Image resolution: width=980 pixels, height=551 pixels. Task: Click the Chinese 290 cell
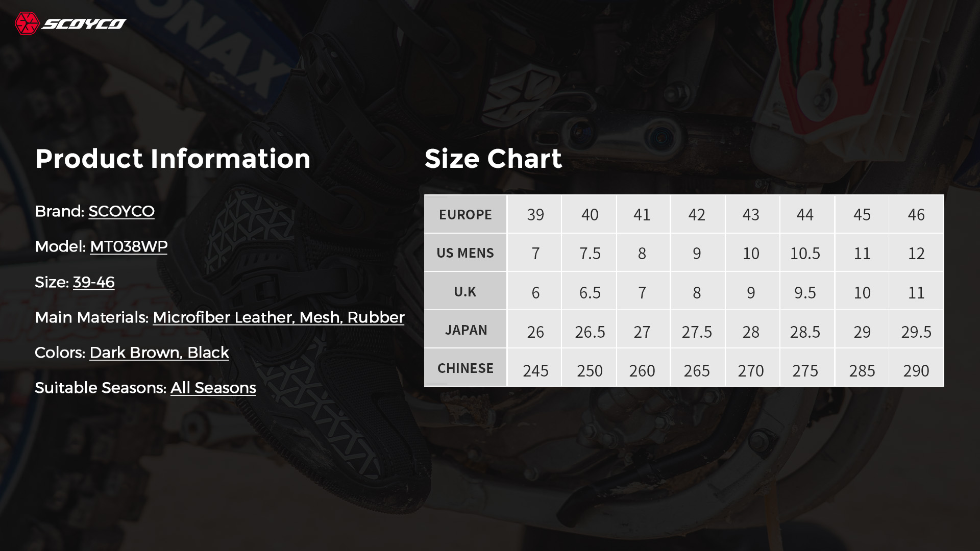click(x=916, y=368)
